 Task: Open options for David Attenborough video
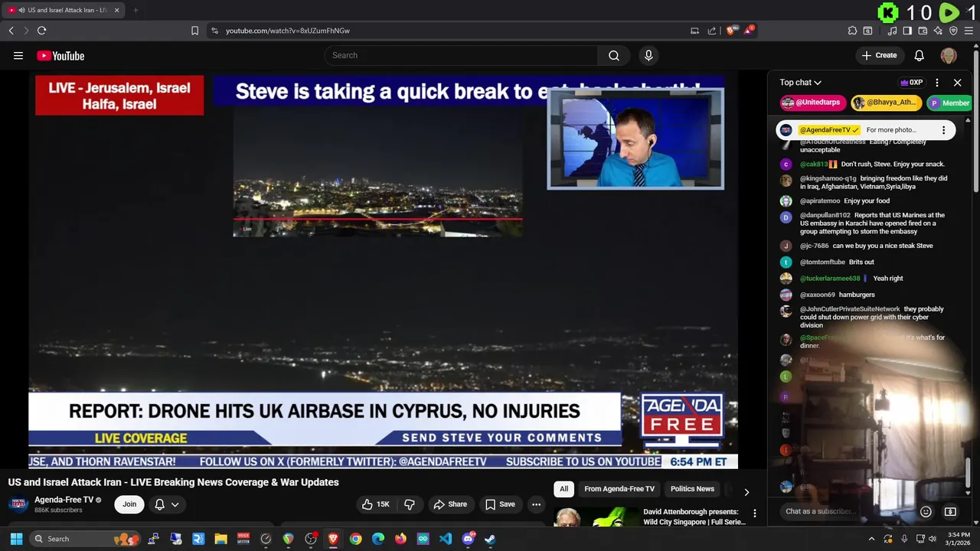[754, 514]
